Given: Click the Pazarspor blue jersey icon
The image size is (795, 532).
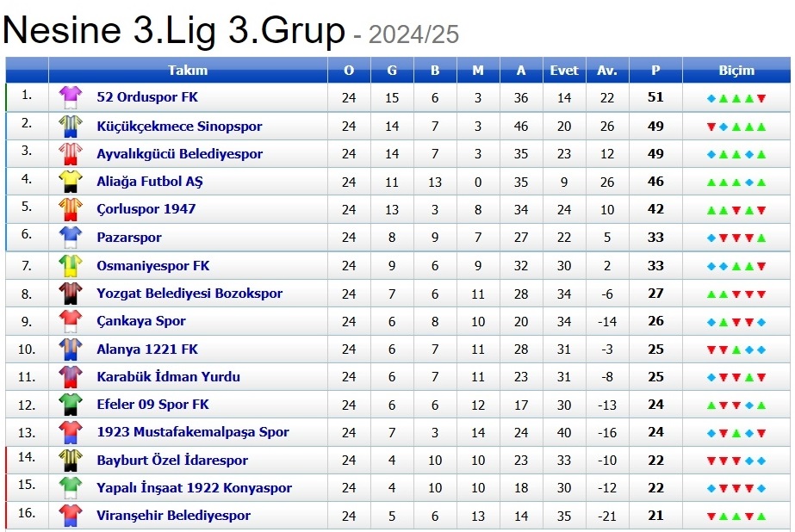Looking at the screenshot, I should coord(70,238).
